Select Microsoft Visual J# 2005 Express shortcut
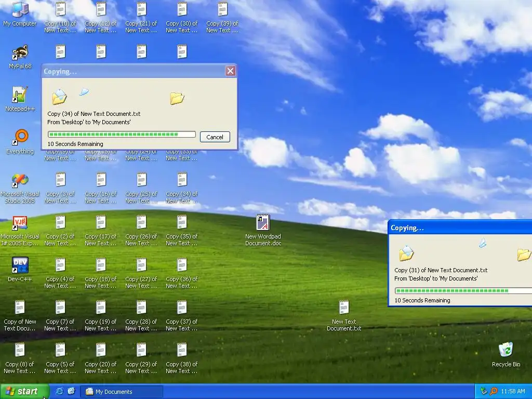 pyautogui.click(x=20, y=230)
